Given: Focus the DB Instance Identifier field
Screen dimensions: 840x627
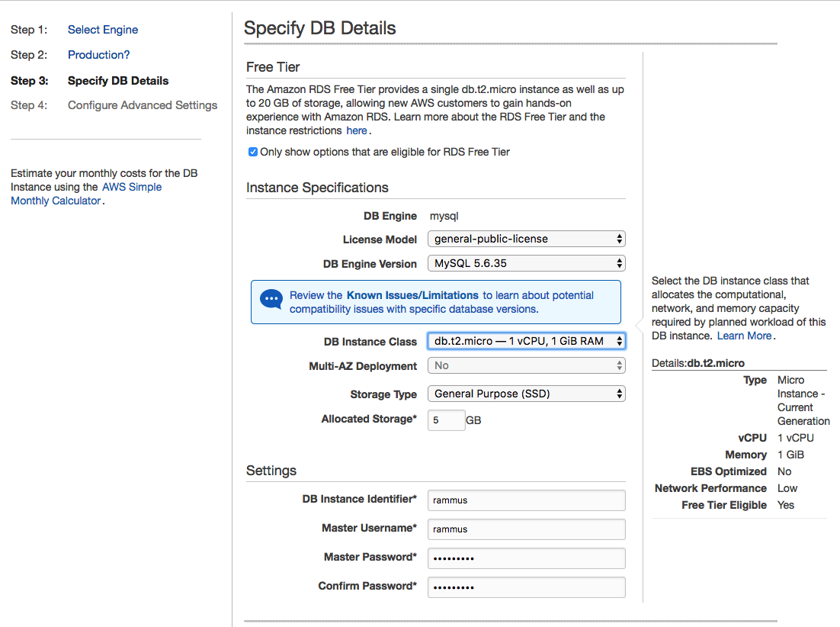Looking at the screenshot, I should (x=526, y=500).
